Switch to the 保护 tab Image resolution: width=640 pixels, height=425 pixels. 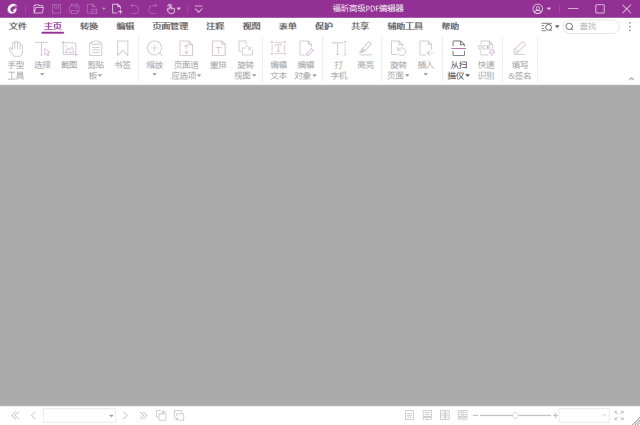[324, 26]
